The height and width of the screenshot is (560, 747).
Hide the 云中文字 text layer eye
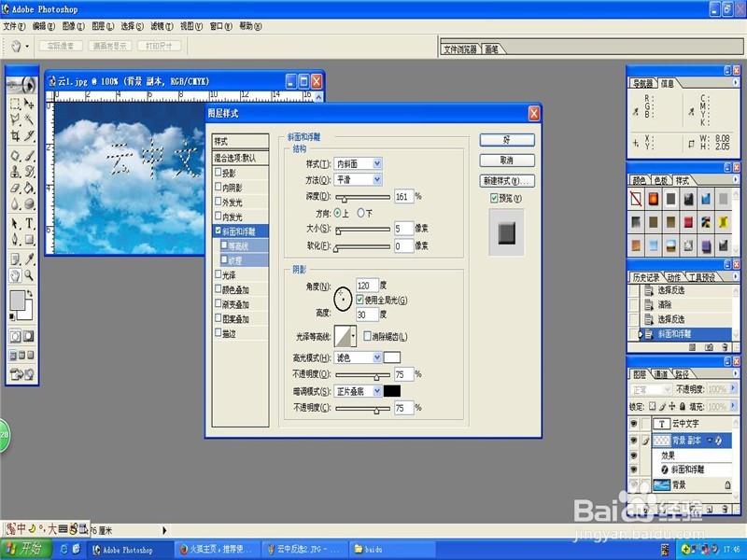634,424
